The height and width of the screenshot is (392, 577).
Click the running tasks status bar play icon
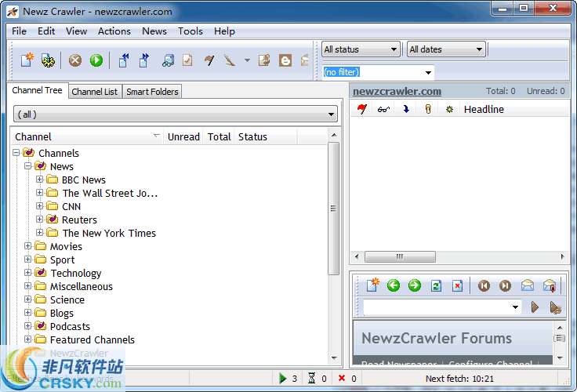(282, 379)
